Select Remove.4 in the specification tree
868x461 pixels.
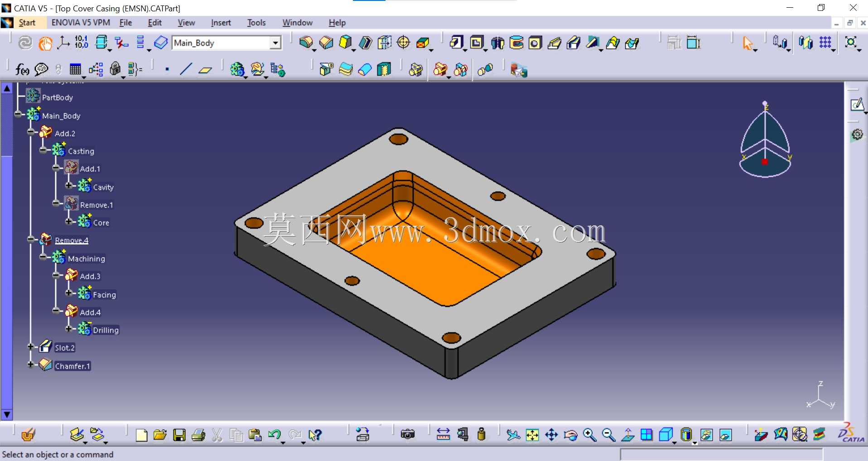(72, 240)
